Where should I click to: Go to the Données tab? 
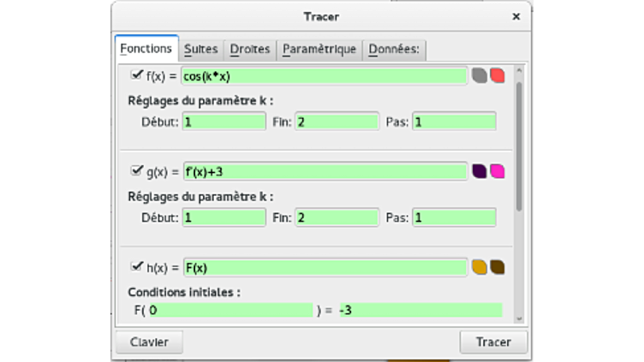pyautogui.click(x=393, y=49)
